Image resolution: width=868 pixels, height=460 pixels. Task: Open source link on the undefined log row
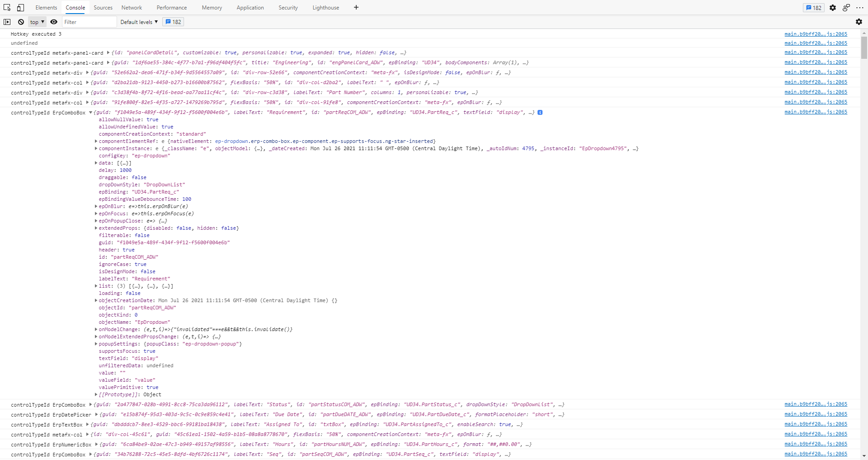pos(816,43)
